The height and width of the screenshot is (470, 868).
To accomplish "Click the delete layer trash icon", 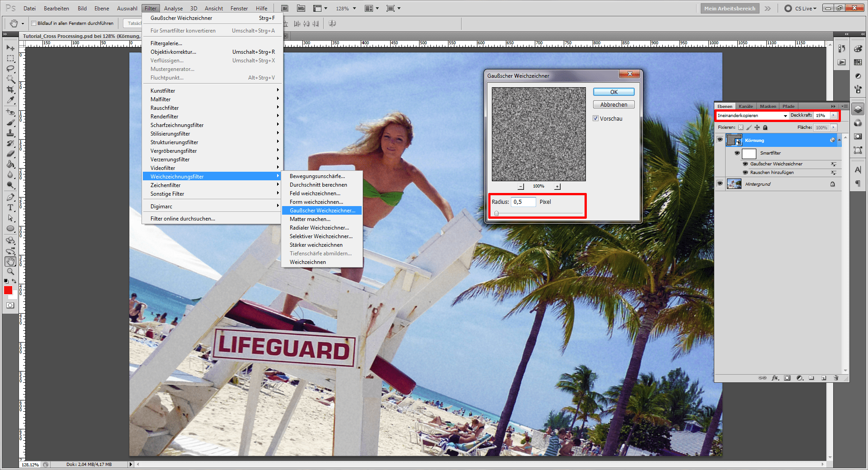I will coord(836,378).
